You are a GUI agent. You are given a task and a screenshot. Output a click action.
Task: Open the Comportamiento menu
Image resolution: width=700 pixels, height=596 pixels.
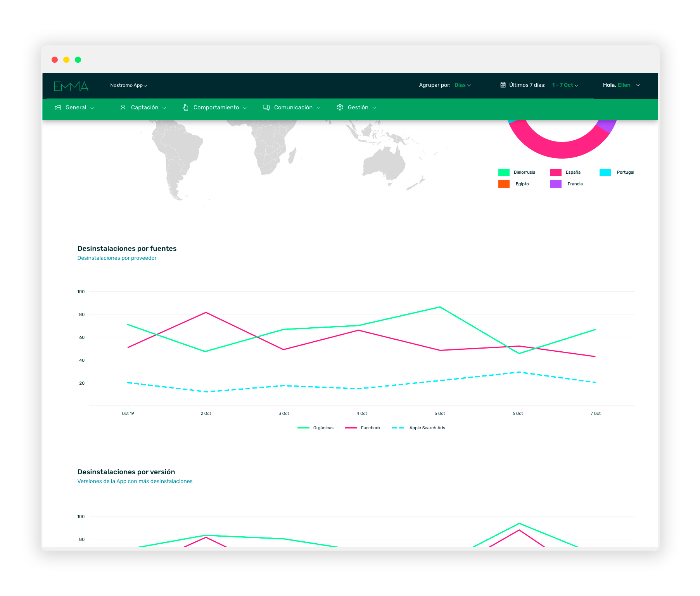pyautogui.click(x=215, y=107)
